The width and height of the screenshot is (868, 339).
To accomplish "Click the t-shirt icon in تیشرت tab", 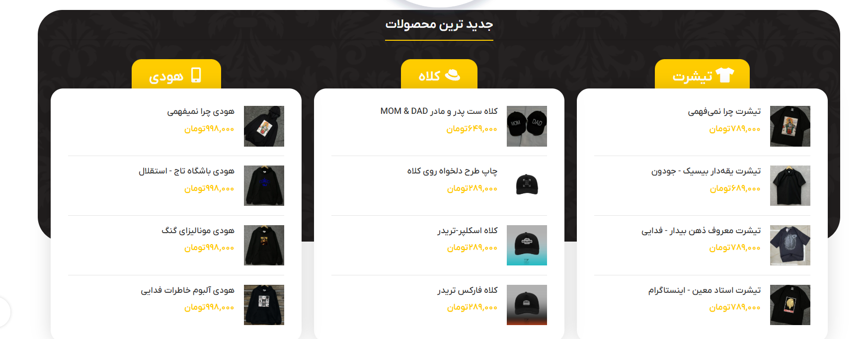I will pyautogui.click(x=725, y=75).
